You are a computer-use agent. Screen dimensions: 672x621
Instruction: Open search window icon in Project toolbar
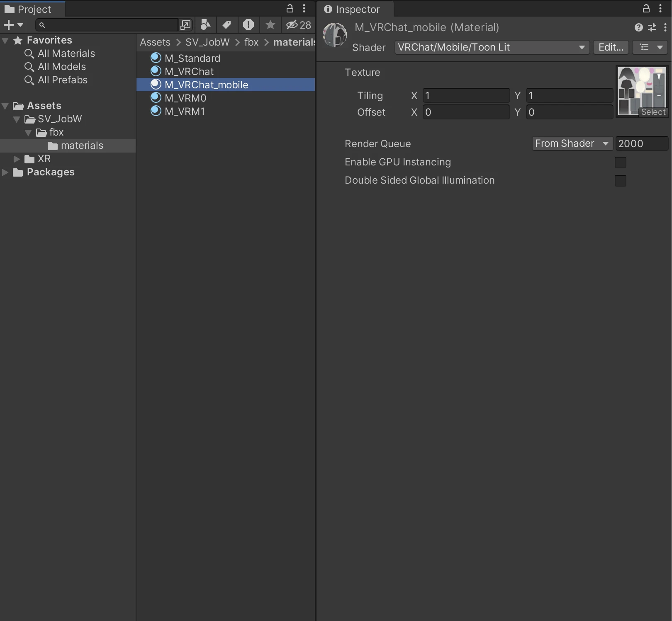pyautogui.click(x=185, y=25)
